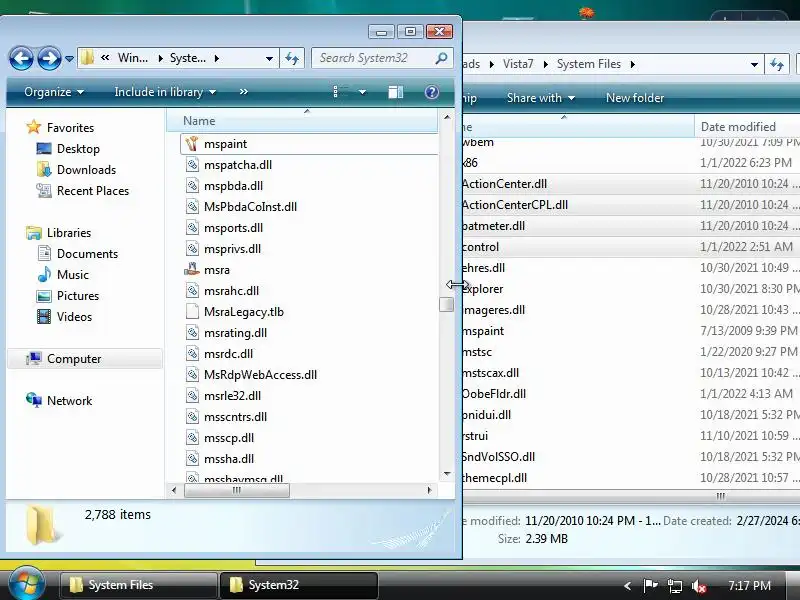Select MsPbdaCoInst.dll in the list
The height and width of the screenshot is (600, 800).
250,207
